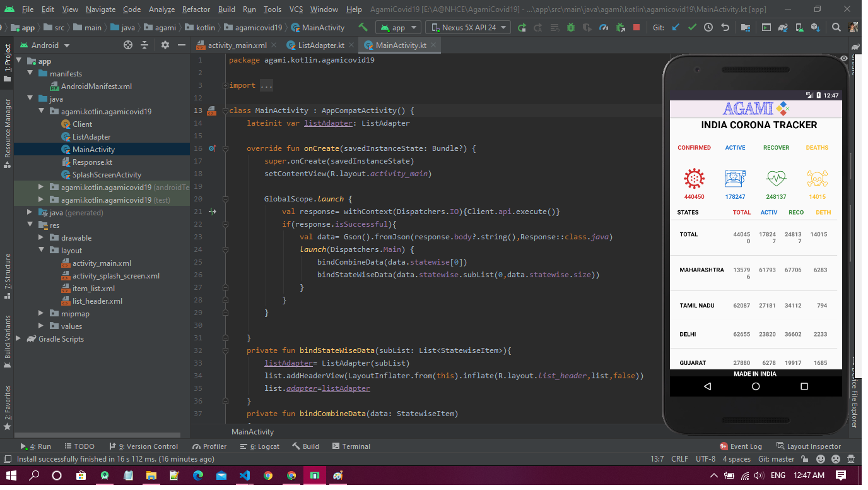The image size is (868, 490).
Task: Click Scroll from Source target icon
Action: (x=128, y=45)
